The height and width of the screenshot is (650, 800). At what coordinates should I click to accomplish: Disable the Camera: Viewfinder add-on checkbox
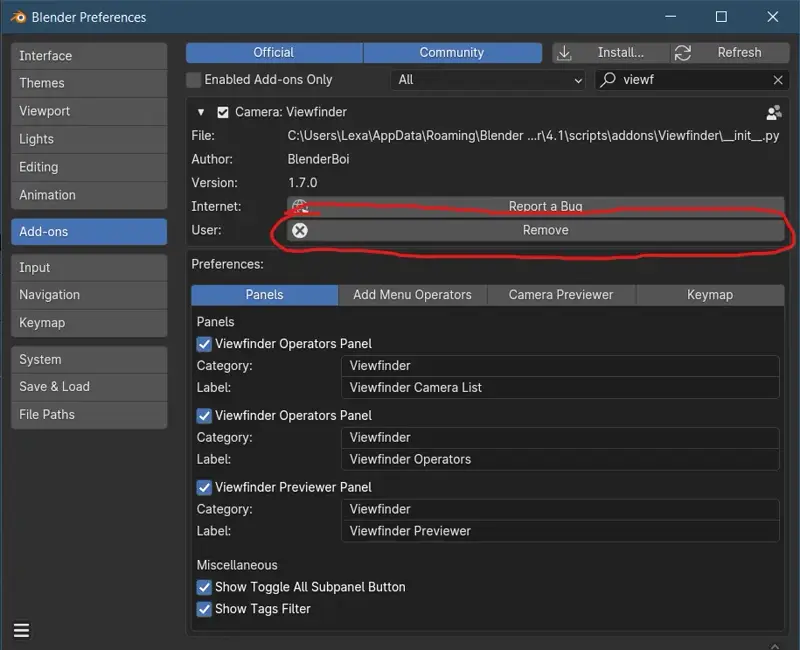coord(224,113)
